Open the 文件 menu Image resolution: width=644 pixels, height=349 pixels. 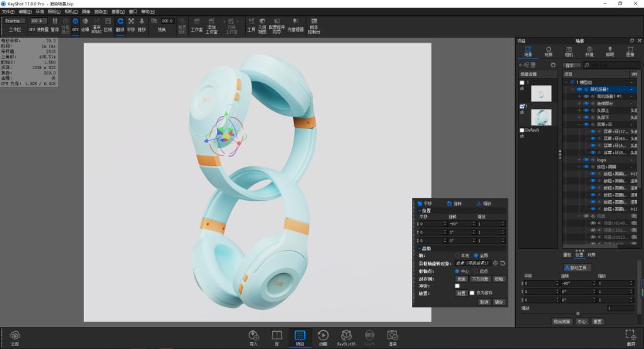click(x=8, y=12)
